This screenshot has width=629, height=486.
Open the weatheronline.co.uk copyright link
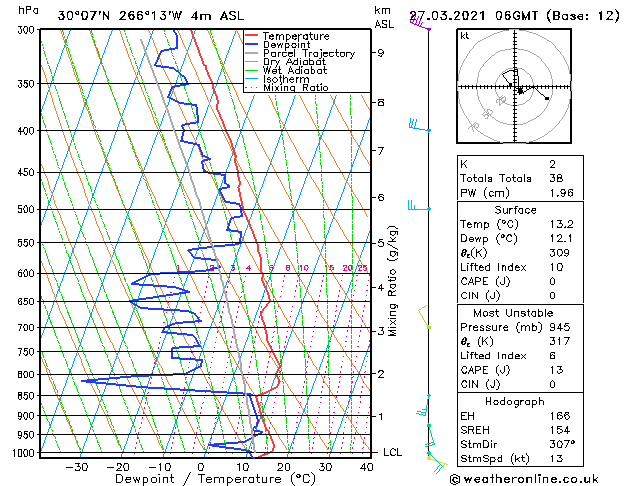[524, 479]
